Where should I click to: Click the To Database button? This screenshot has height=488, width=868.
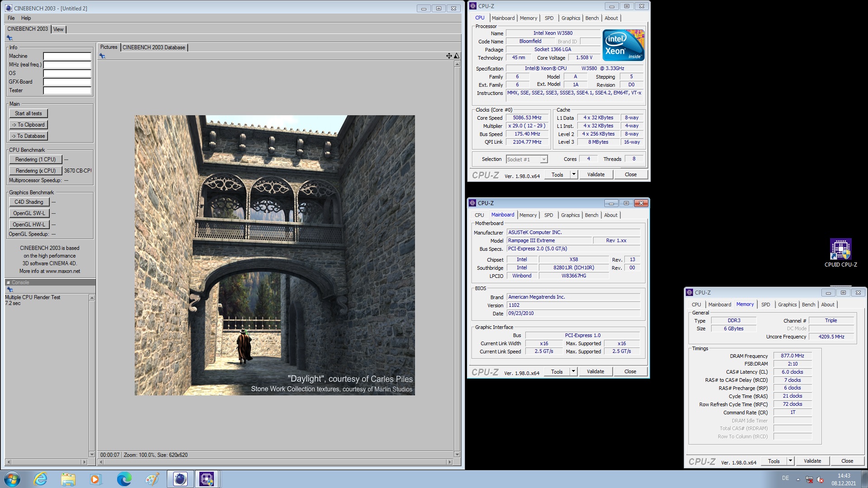(28, 136)
